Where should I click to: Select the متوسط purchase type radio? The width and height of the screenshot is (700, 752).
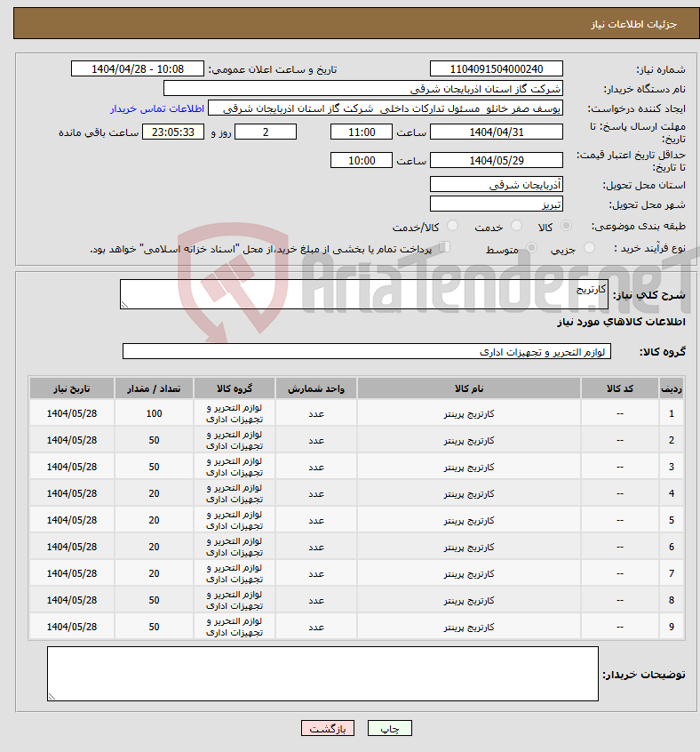[531, 247]
